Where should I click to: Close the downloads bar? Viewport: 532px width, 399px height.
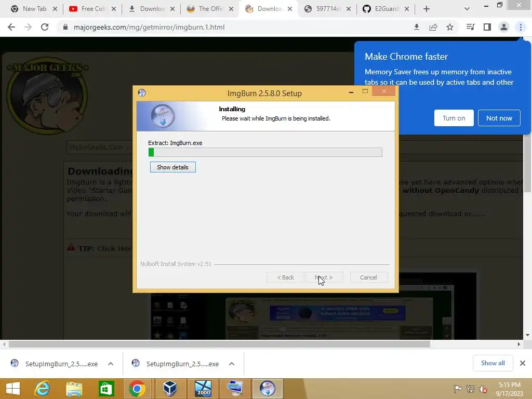click(x=523, y=363)
